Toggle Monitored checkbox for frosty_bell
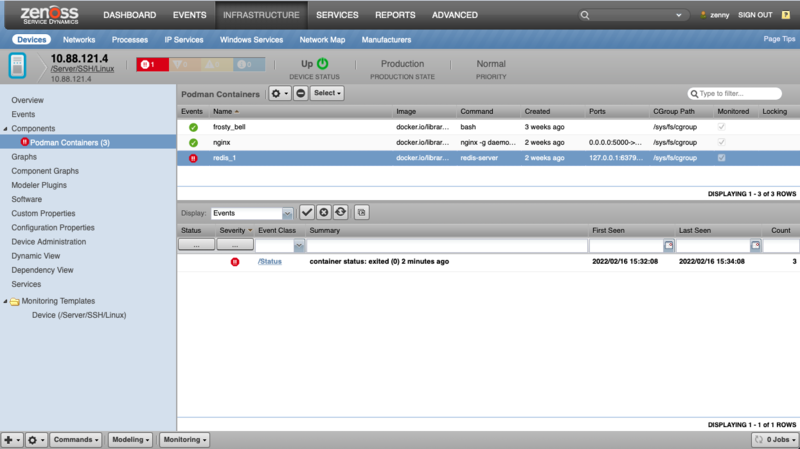800x449 pixels. click(x=721, y=127)
